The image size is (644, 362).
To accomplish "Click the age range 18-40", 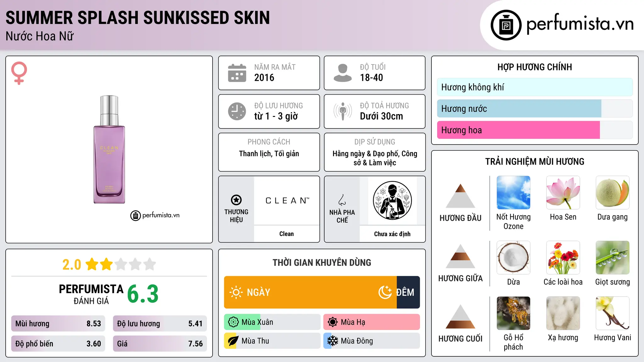I will (x=371, y=78).
